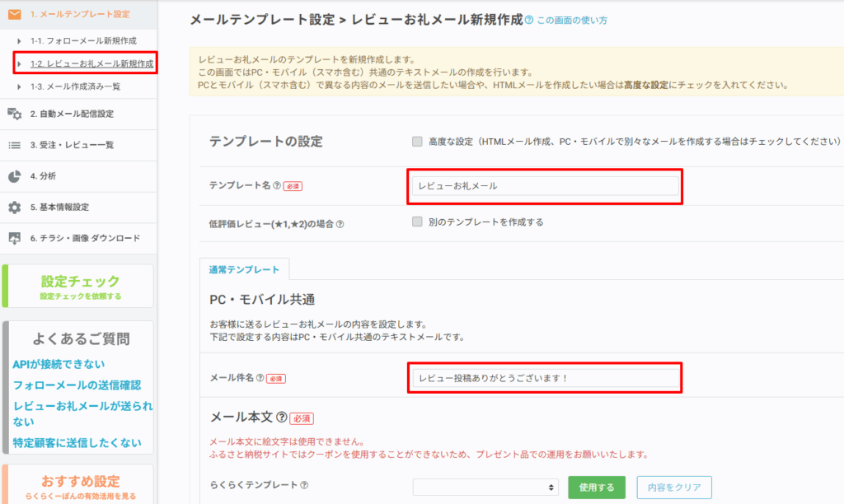
Task: Click the list icon for 受注・レビュー一覧
Action: (x=14, y=145)
